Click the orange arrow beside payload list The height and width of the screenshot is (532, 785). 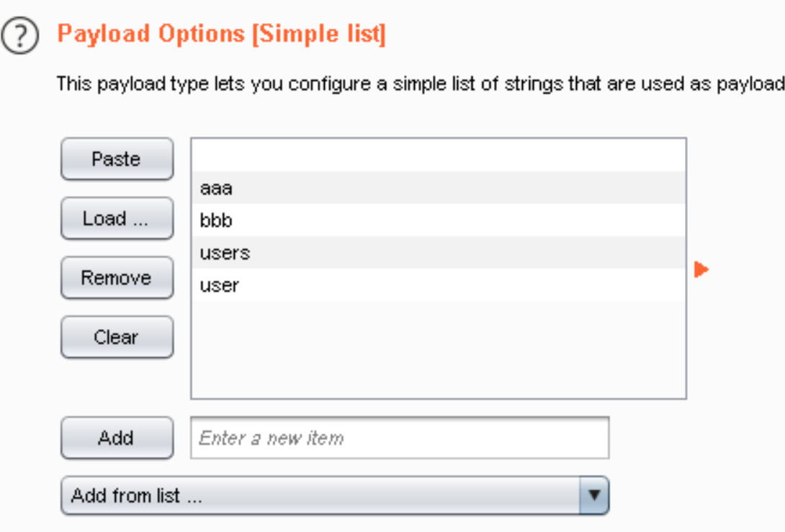tap(701, 269)
